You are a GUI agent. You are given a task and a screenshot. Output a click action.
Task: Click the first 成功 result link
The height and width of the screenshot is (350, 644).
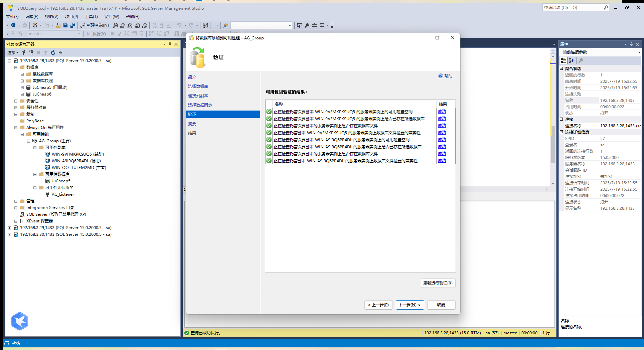point(442,112)
